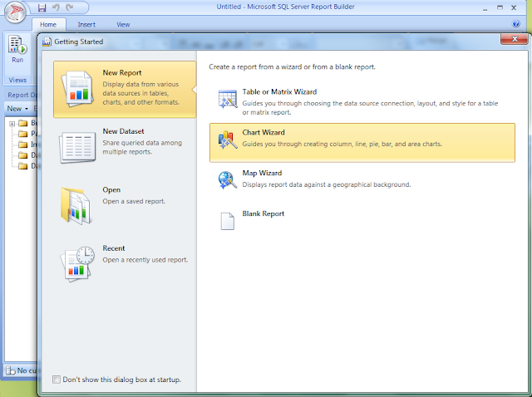Screen dimensions: 532x397
Task: Click the Undo arrow icon
Action: [x=56, y=7]
